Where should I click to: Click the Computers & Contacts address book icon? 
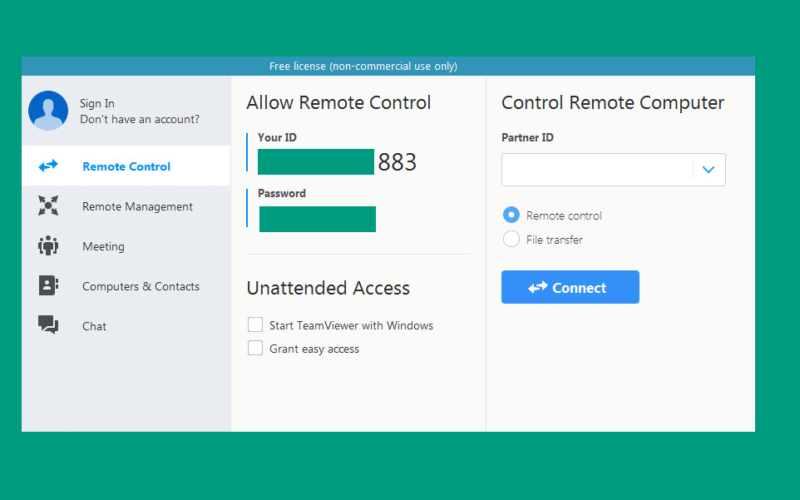48,286
